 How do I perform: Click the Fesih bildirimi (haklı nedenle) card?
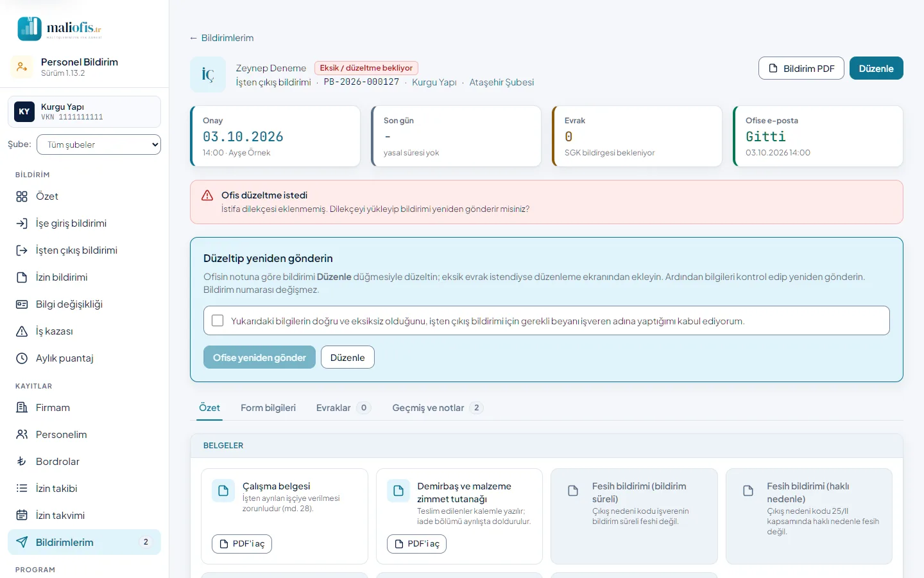tap(809, 516)
